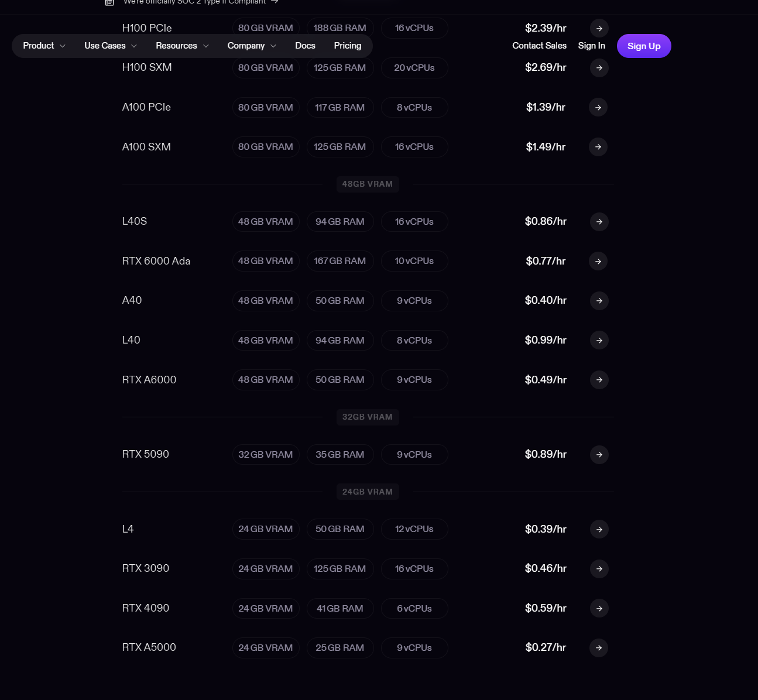Viewport: 758px width, 700px height.
Task: Click the $0.59/hr price
Action: (x=546, y=608)
